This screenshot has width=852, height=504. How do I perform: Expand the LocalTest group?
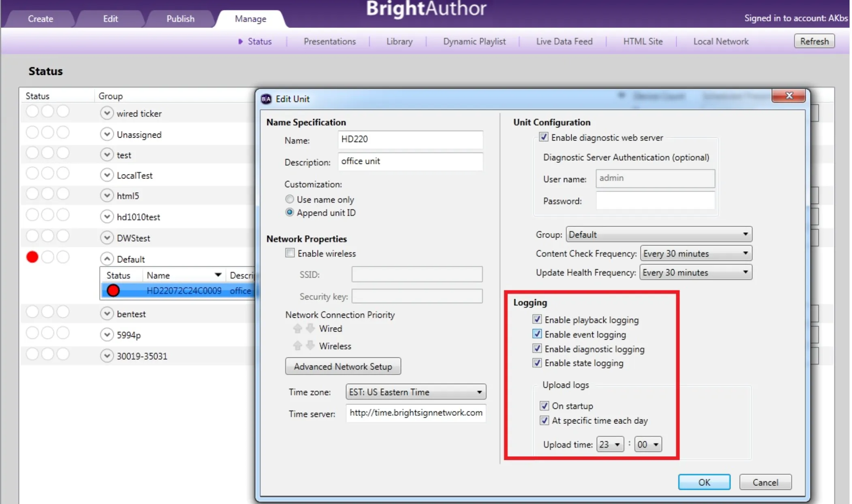107,175
